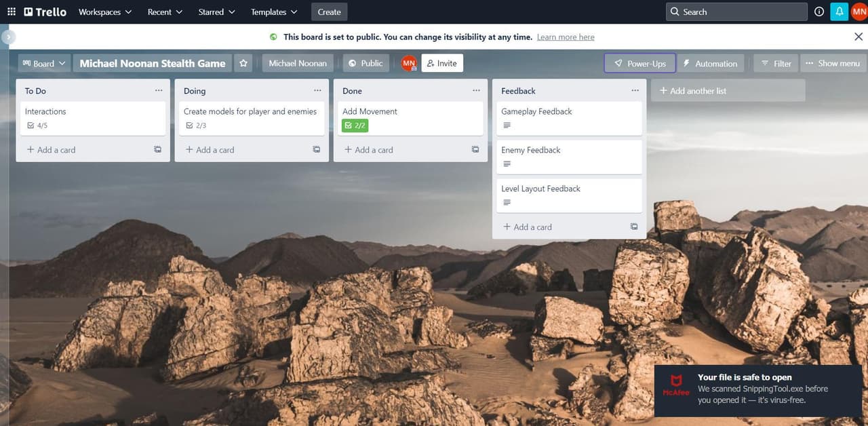Click the information icon beside search
Image resolution: width=868 pixels, height=426 pixels.
coord(819,12)
